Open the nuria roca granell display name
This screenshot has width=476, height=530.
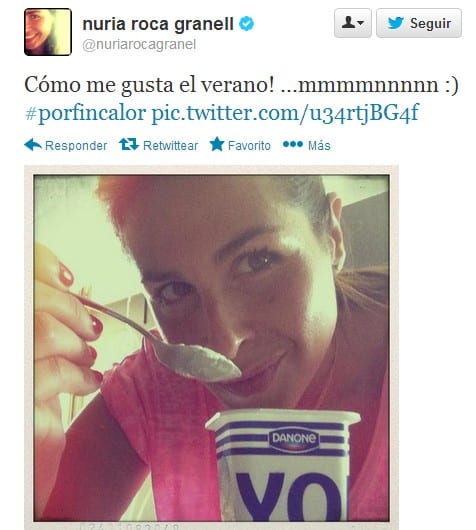click(x=158, y=24)
